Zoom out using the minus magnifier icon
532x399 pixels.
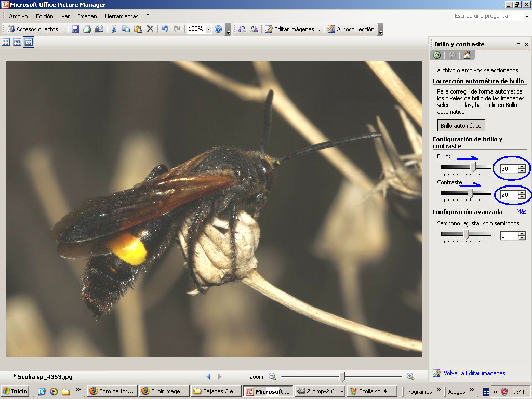click(272, 376)
